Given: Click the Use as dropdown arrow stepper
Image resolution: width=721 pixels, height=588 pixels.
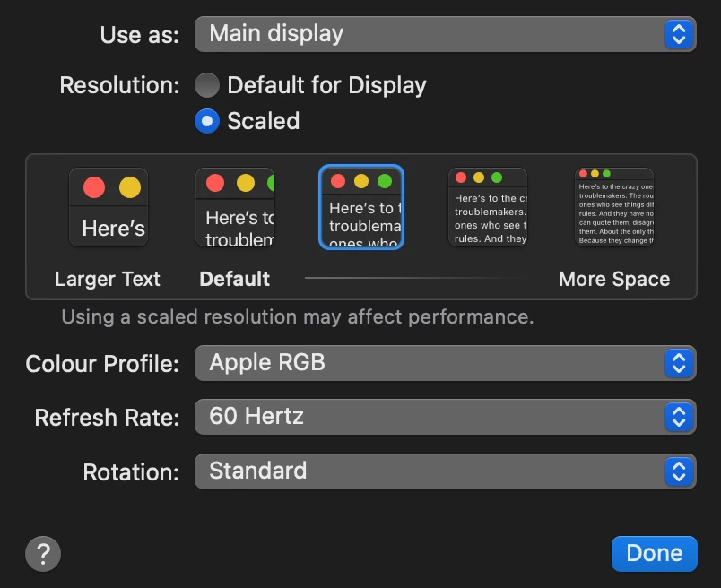Looking at the screenshot, I should click(x=679, y=34).
